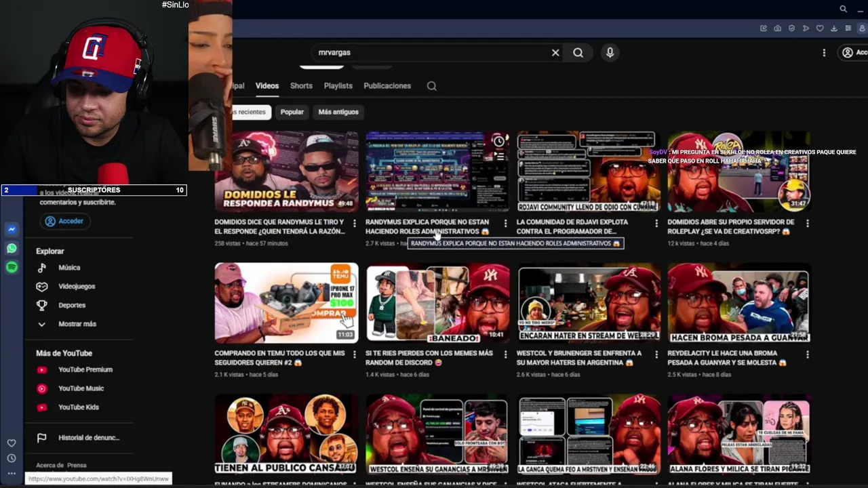Click the send arrow icon in address bar
The height and width of the screenshot is (488, 868).
806,28
